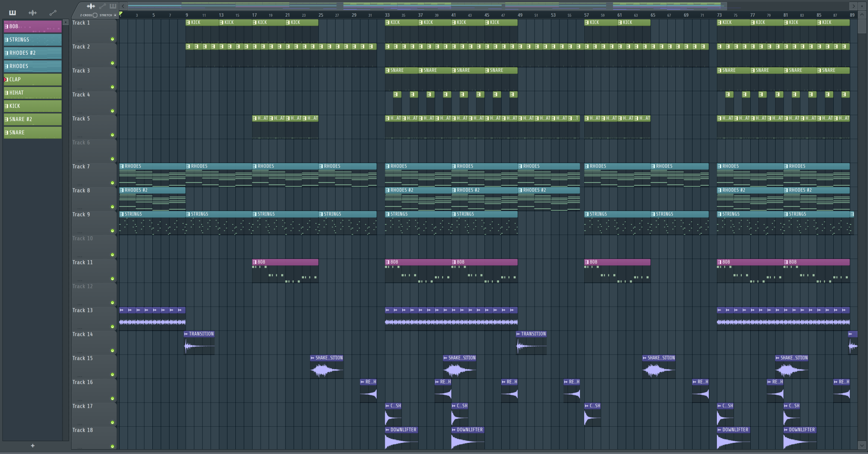This screenshot has height=454, width=868.
Task: Open the menu icon of the first 808 clip
Action: 255,262
